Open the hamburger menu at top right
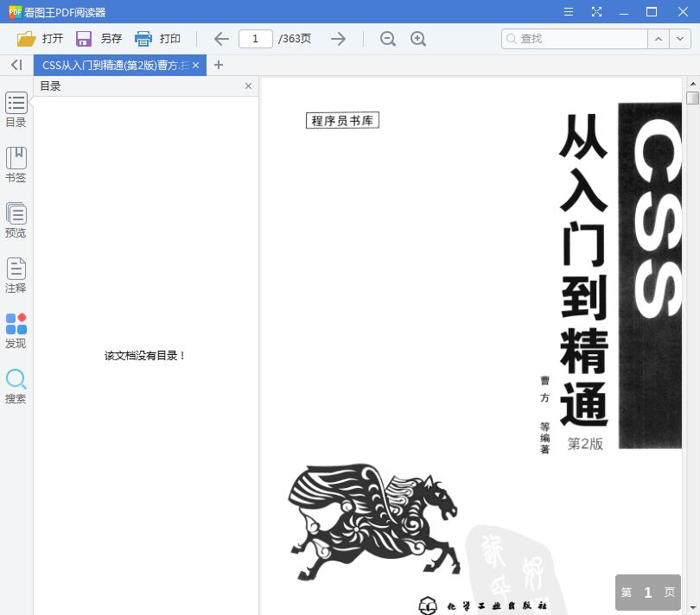This screenshot has height=615, width=700. coord(568,12)
